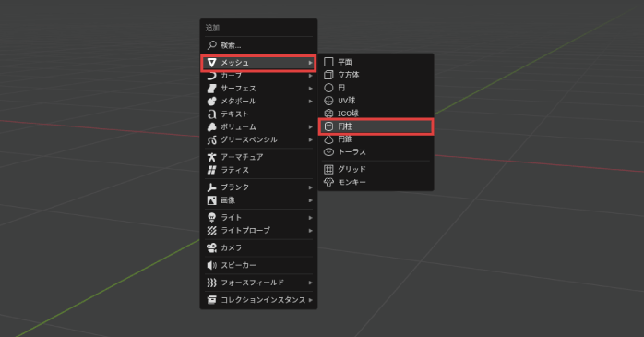Click the force field waves icon
Viewport: 644px width, 337px height.
(x=212, y=283)
